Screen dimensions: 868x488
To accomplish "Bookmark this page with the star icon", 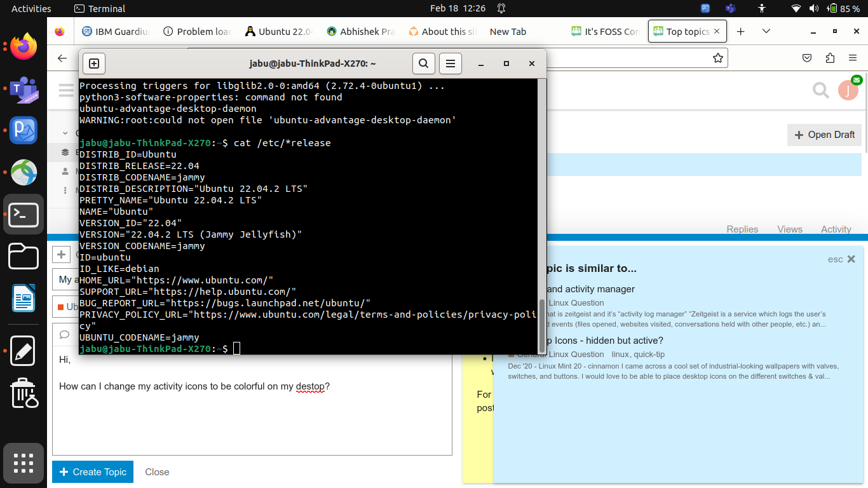I will (718, 58).
